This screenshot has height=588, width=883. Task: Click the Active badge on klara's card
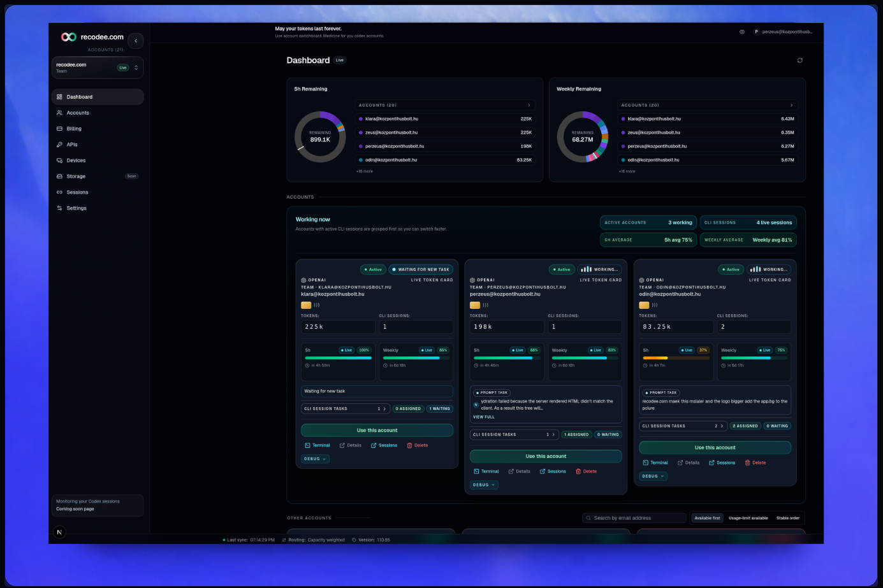coord(373,269)
